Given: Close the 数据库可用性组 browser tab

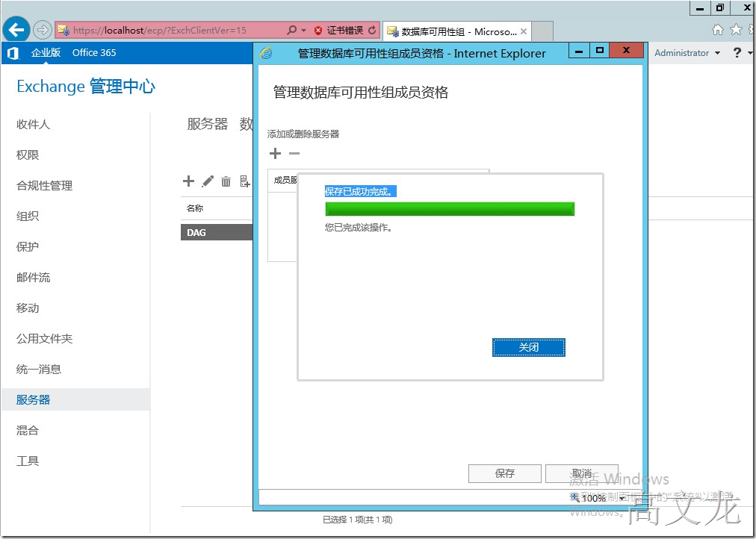Looking at the screenshot, I should pos(524,32).
